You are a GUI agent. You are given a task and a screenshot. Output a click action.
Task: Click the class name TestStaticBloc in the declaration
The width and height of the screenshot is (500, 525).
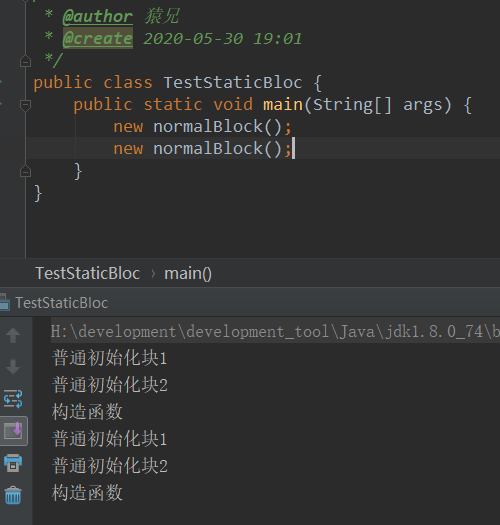tap(233, 82)
